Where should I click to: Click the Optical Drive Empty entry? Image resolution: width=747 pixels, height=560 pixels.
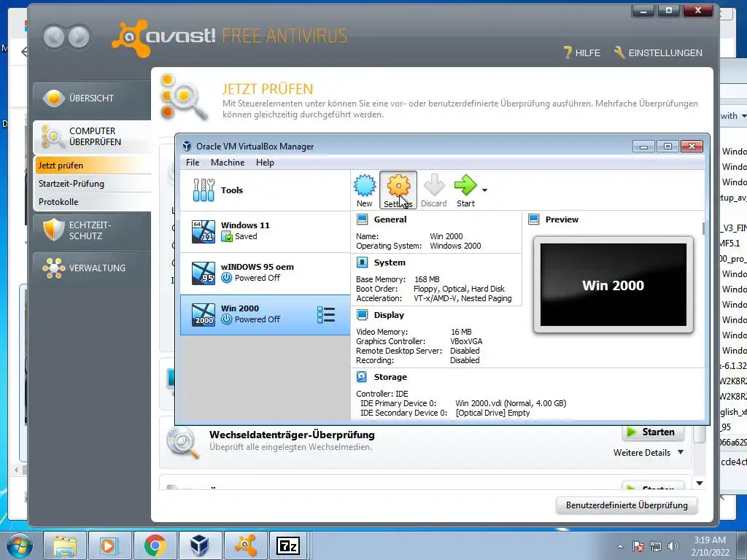(492, 413)
